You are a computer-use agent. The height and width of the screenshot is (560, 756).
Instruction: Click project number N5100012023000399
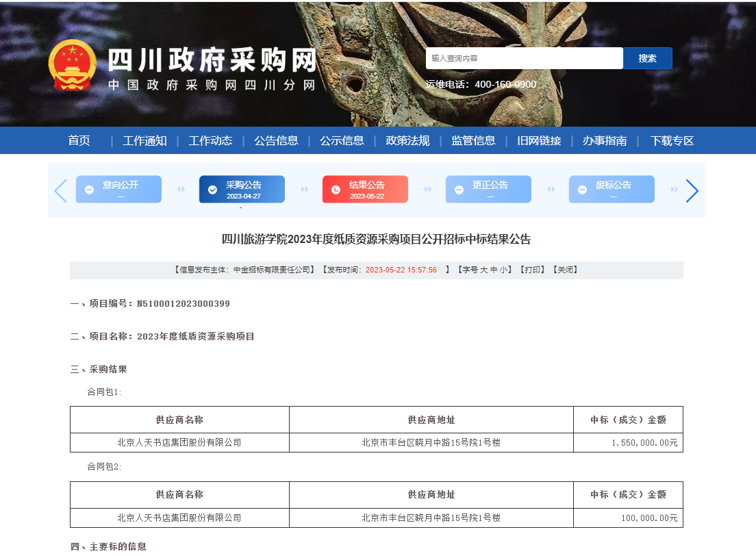(x=184, y=303)
